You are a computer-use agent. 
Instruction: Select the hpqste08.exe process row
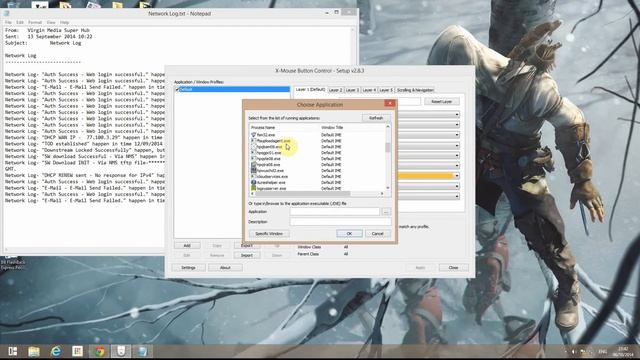pyautogui.click(x=317, y=158)
